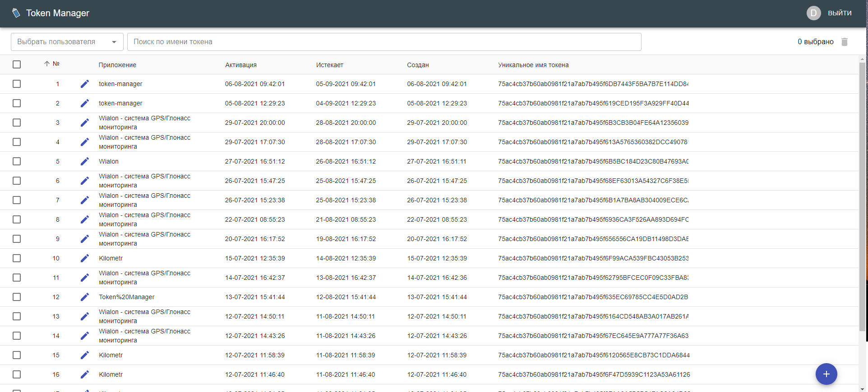Sort by the Активация column header
Image resolution: width=868 pixels, height=392 pixels.
[240, 65]
